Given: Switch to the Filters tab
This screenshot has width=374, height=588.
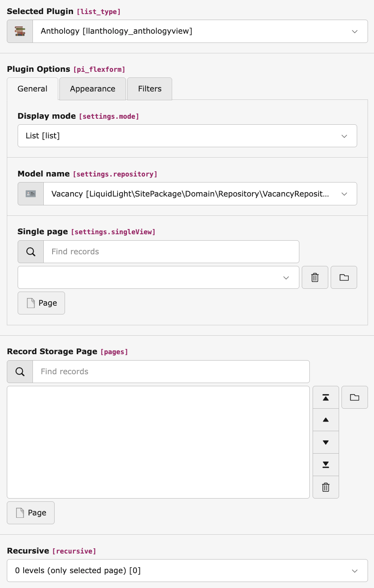Looking at the screenshot, I should point(149,89).
